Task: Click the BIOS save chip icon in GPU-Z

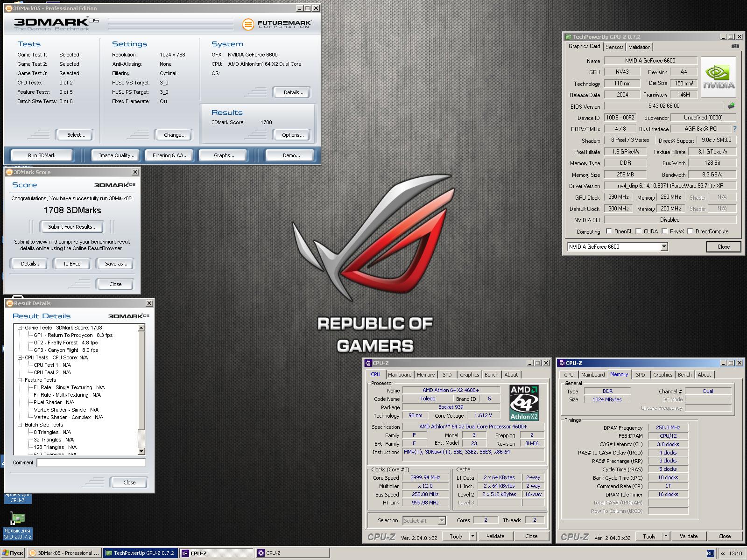Action: coord(731,106)
